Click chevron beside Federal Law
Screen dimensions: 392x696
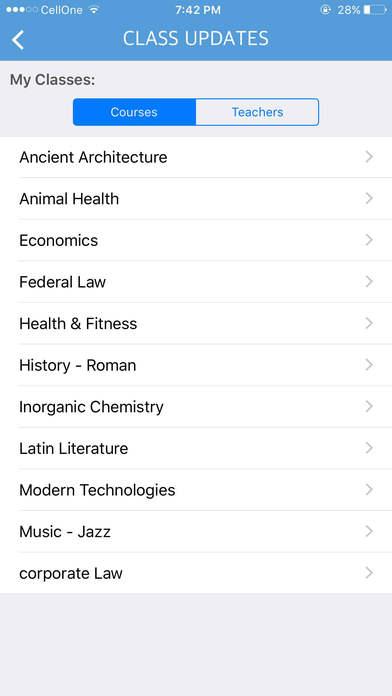point(369,281)
